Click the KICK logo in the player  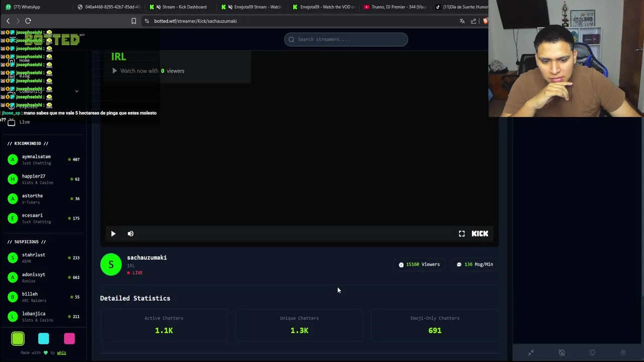480,233
